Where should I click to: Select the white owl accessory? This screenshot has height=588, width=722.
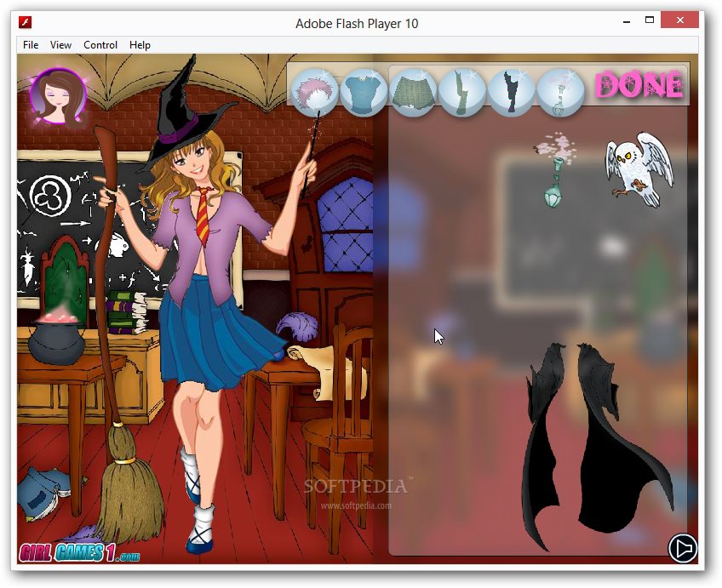pos(639,169)
